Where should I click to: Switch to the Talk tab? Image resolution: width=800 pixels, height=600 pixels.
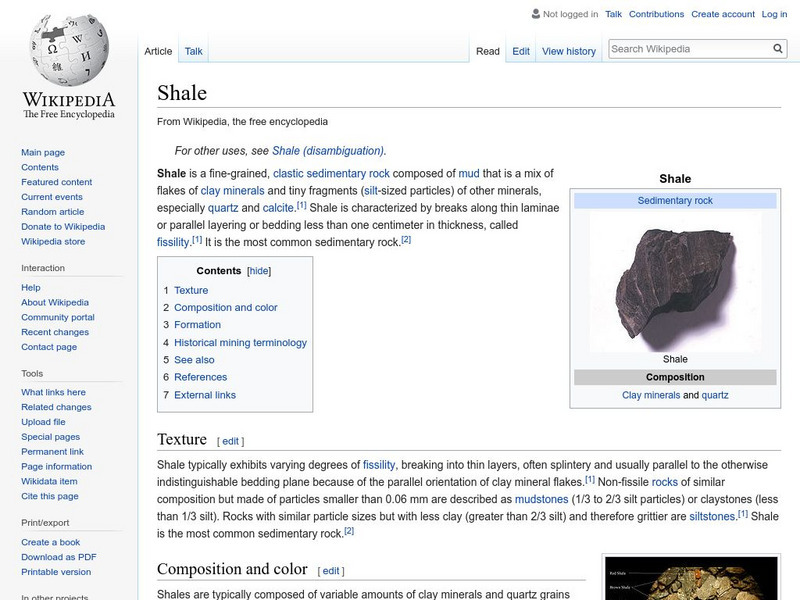point(193,50)
